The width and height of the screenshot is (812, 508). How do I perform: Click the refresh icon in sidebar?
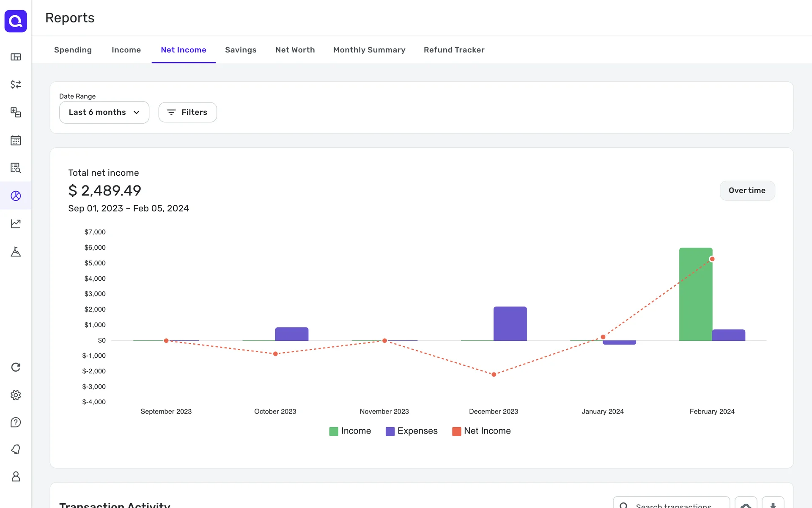click(16, 367)
